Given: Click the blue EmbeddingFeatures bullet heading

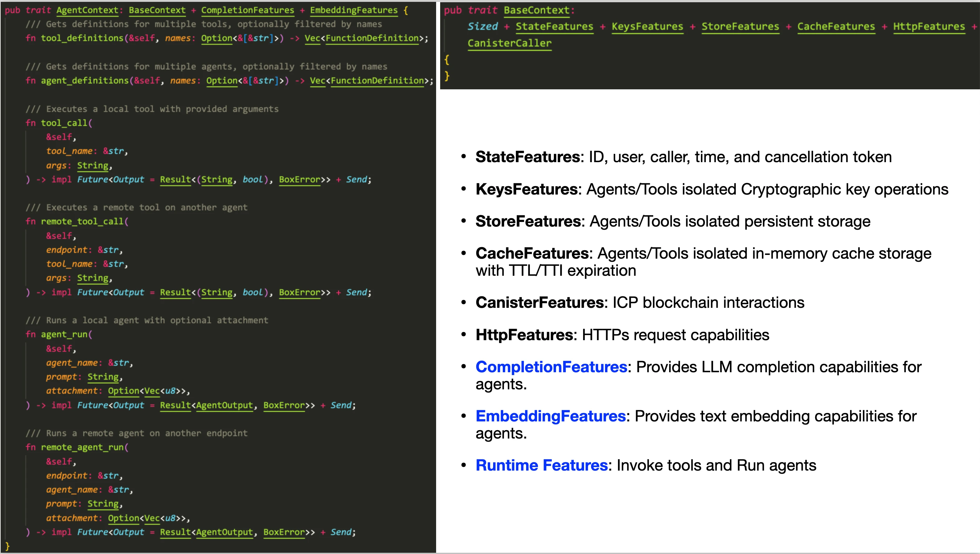Looking at the screenshot, I should (x=550, y=416).
